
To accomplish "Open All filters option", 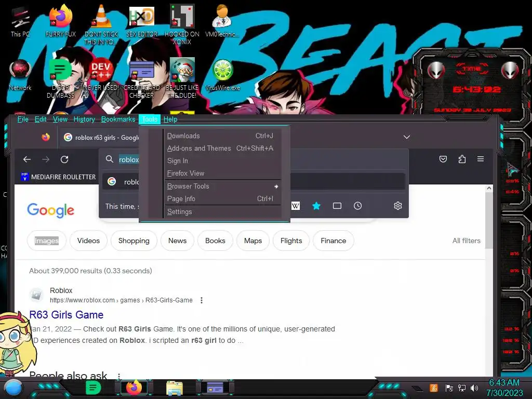I will [467, 241].
